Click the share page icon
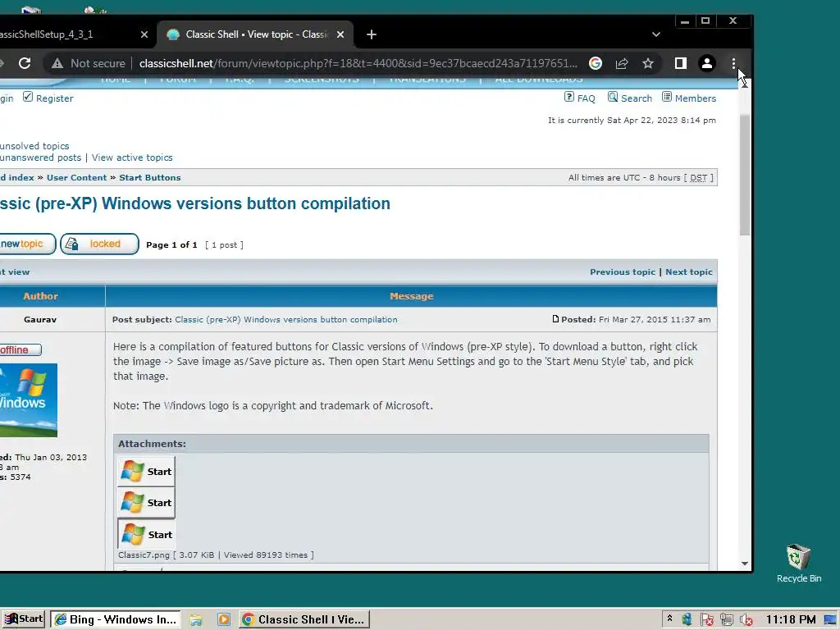 click(622, 63)
